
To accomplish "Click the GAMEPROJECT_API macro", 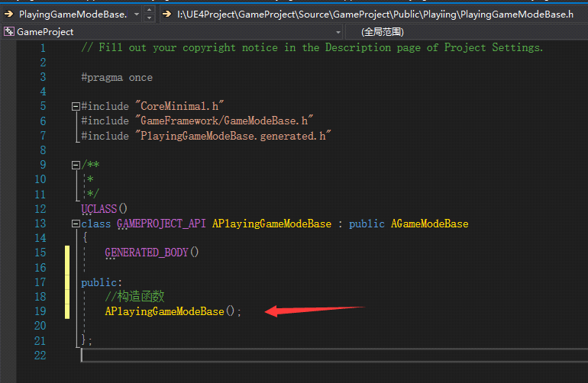I will 161,224.
